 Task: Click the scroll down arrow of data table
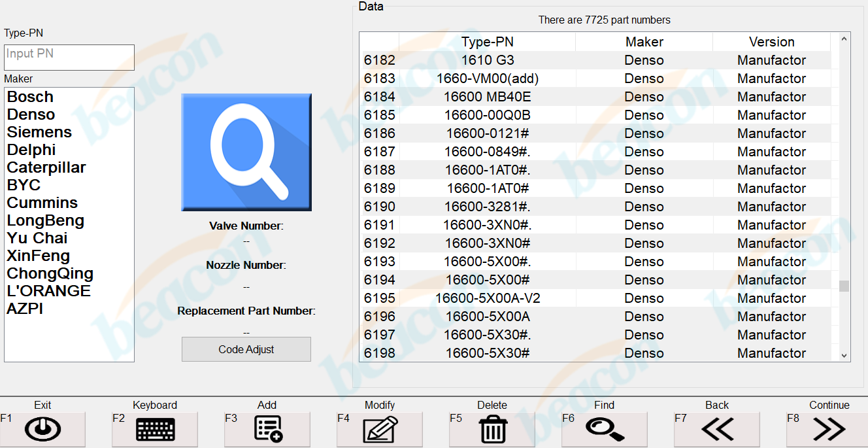pos(844,355)
